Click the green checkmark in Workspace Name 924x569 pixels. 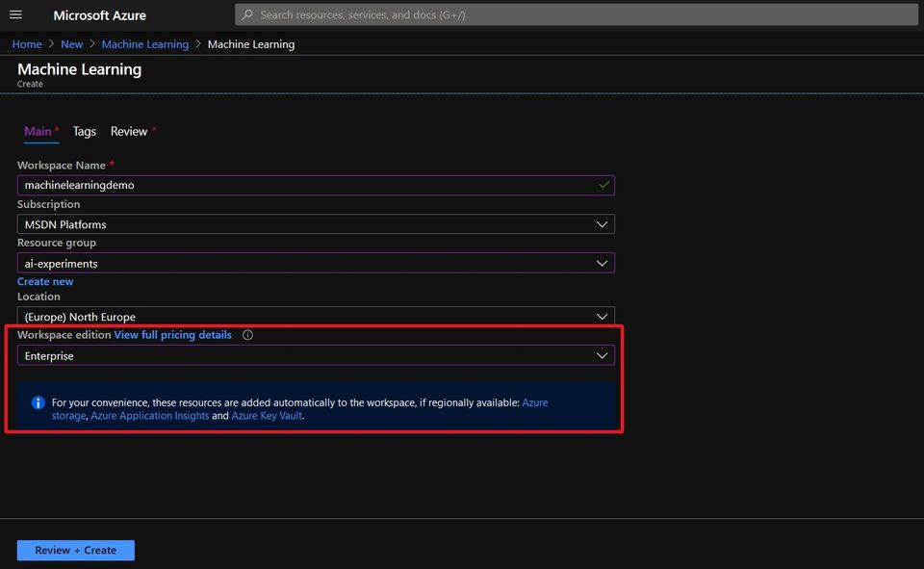[604, 185]
